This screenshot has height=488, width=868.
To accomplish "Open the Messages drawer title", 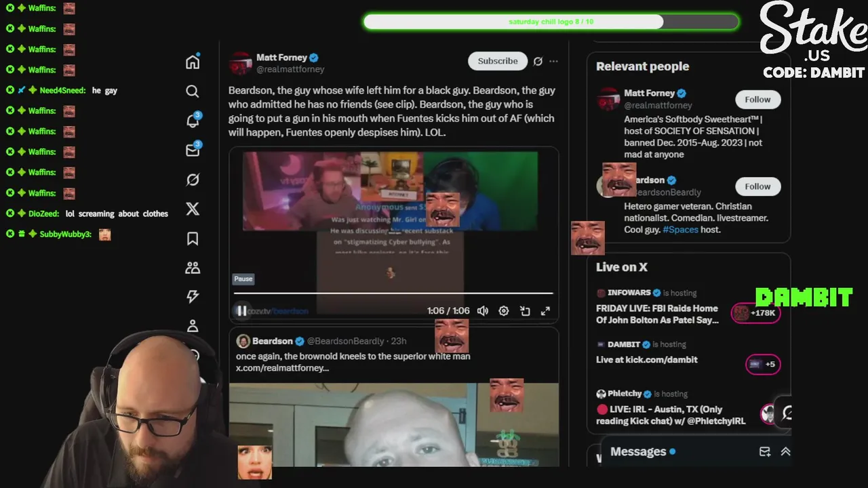I will coord(638,451).
